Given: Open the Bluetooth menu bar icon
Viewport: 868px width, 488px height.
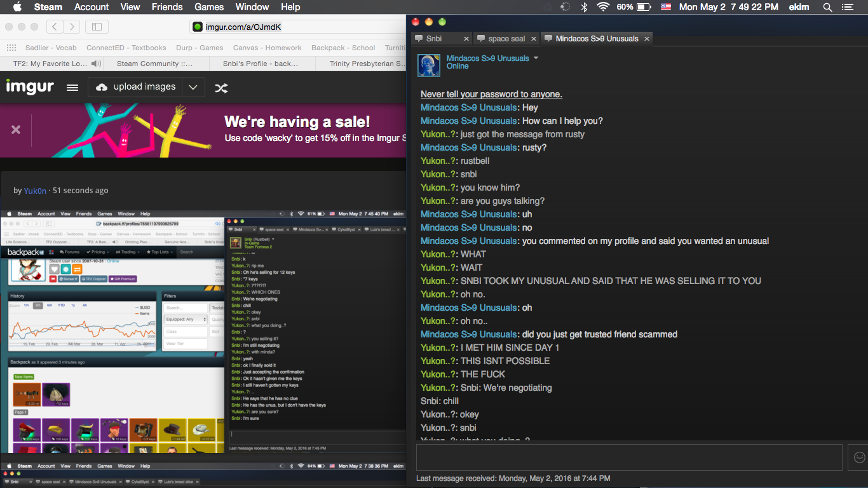Looking at the screenshot, I should tap(584, 7).
